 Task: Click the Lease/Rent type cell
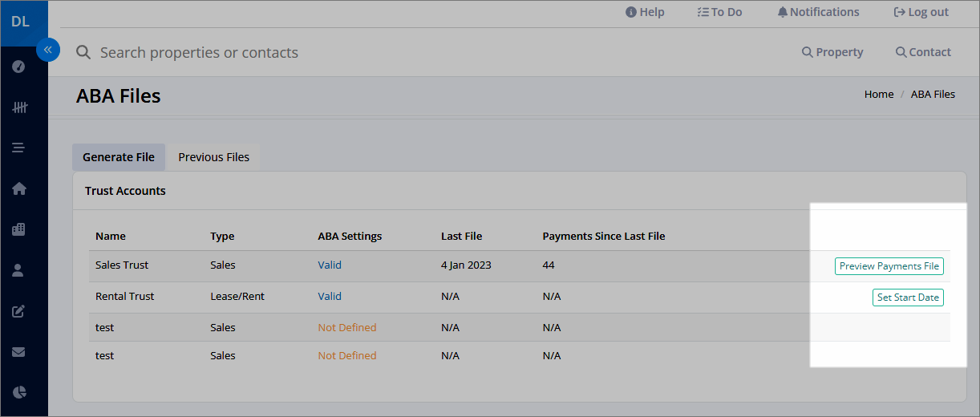tap(237, 296)
